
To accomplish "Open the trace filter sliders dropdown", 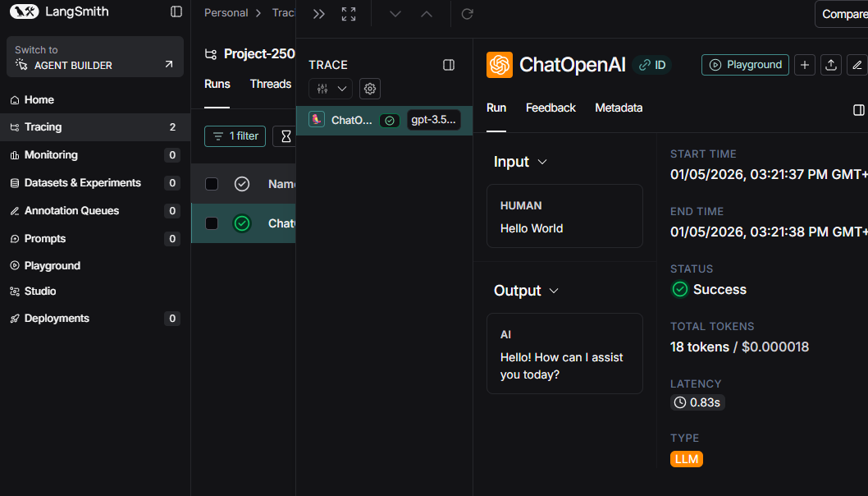I will tap(331, 89).
